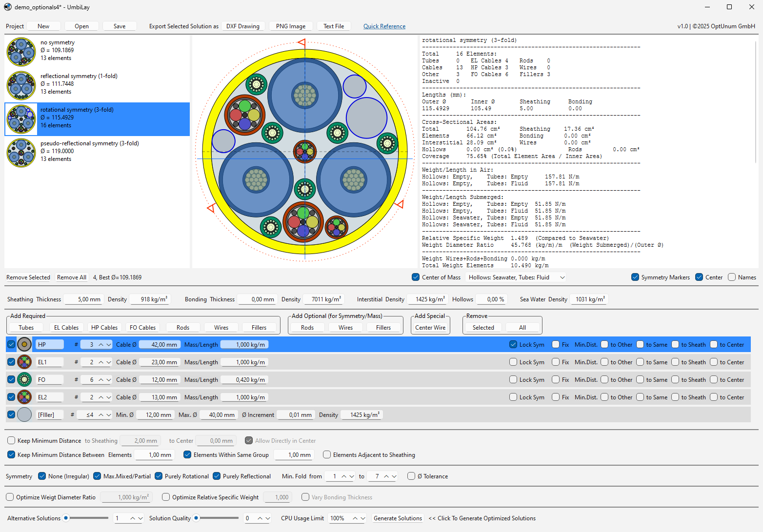This screenshot has width=763, height=532.
Task: Click the EL1 cable row icon
Action: click(24, 362)
